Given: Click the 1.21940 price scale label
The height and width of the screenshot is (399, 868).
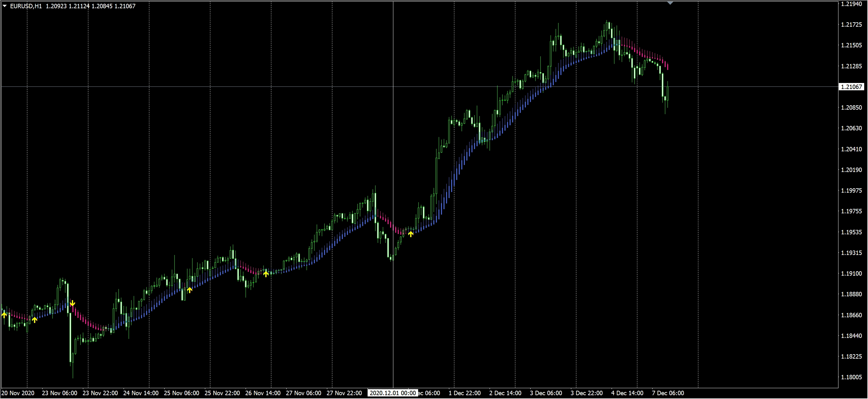Looking at the screenshot, I should [x=851, y=4].
